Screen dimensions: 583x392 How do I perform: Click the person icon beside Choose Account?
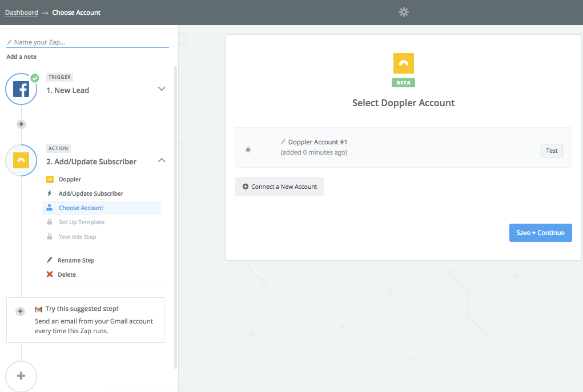point(50,208)
